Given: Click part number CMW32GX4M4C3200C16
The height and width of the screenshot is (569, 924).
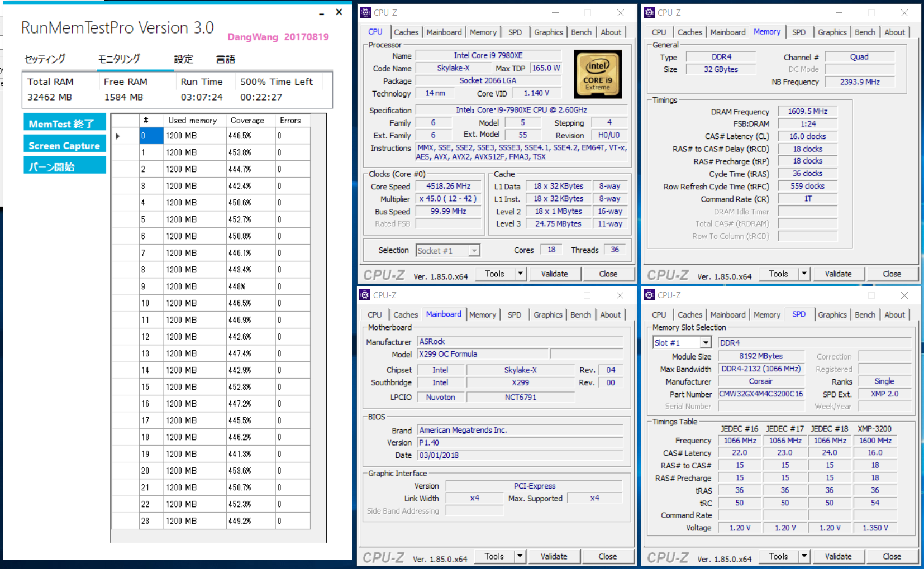Looking at the screenshot, I should (x=761, y=394).
